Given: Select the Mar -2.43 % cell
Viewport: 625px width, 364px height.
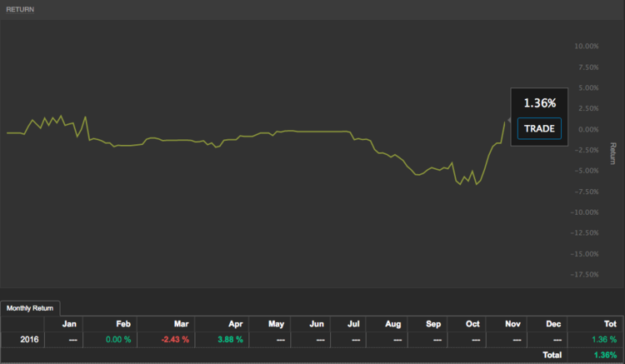Looking at the screenshot, I should [166, 340].
